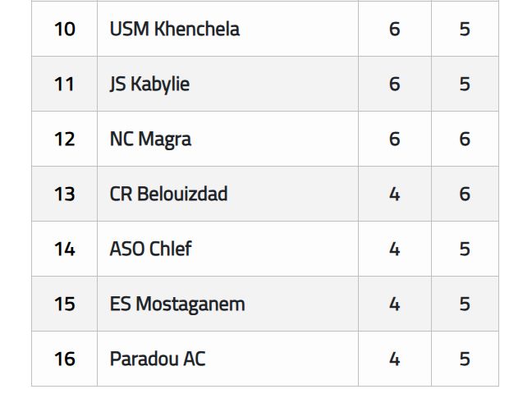The height and width of the screenshot is (412, 532).
Task: Click the USM Khenchela team name
Action: [x=175, y=29]
